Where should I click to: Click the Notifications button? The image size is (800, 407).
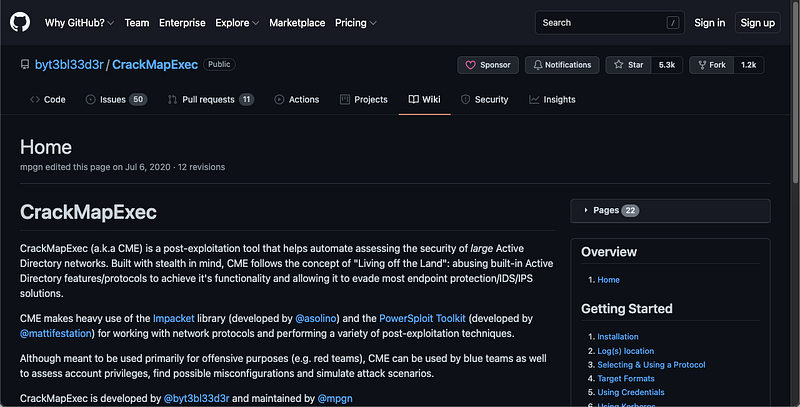(562, 65)
